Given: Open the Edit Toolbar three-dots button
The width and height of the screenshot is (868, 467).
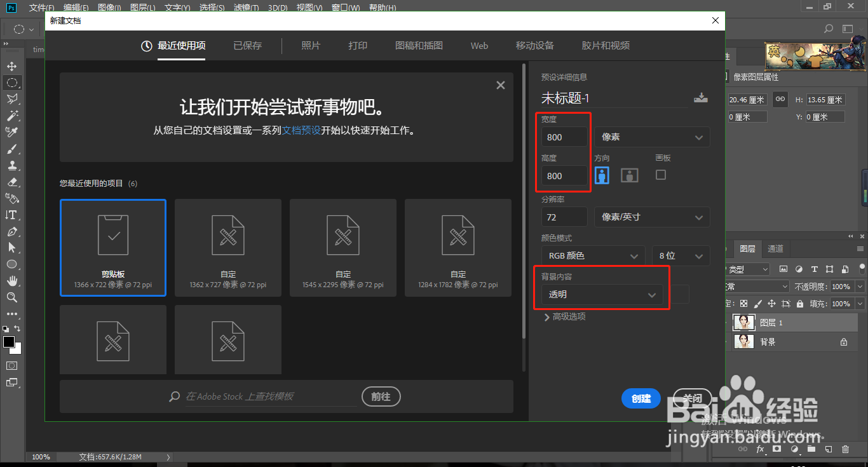Looking at the screenshot, I should [11, 314].
